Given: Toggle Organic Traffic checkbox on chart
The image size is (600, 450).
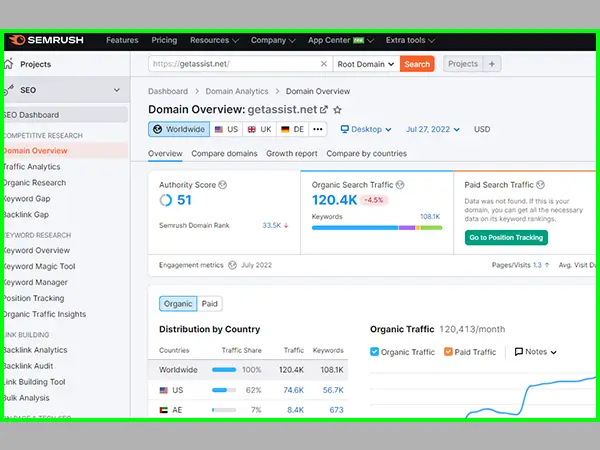Looking at the screenshot, I should [x=375, y=352].
